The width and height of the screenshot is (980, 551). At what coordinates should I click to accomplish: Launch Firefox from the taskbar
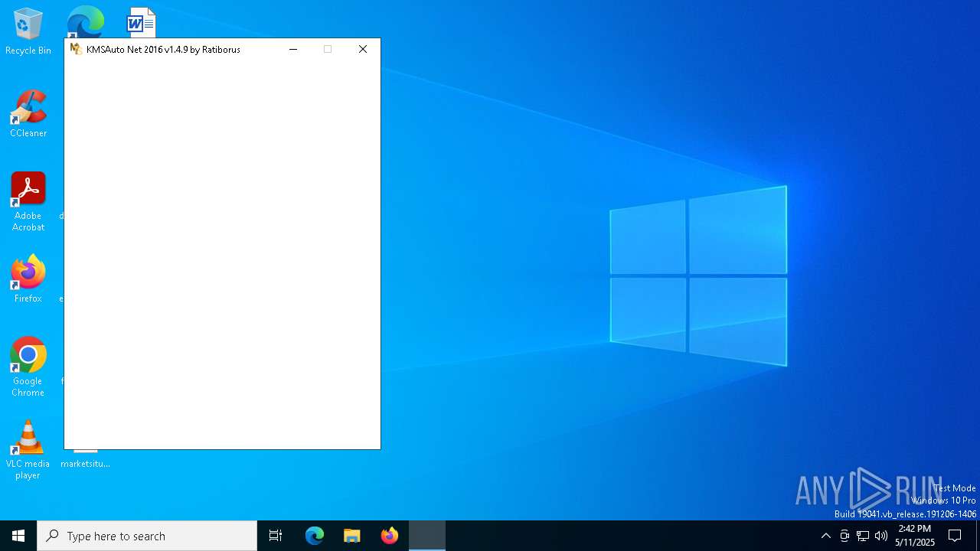pyautogui.click(x=390, y=536)
